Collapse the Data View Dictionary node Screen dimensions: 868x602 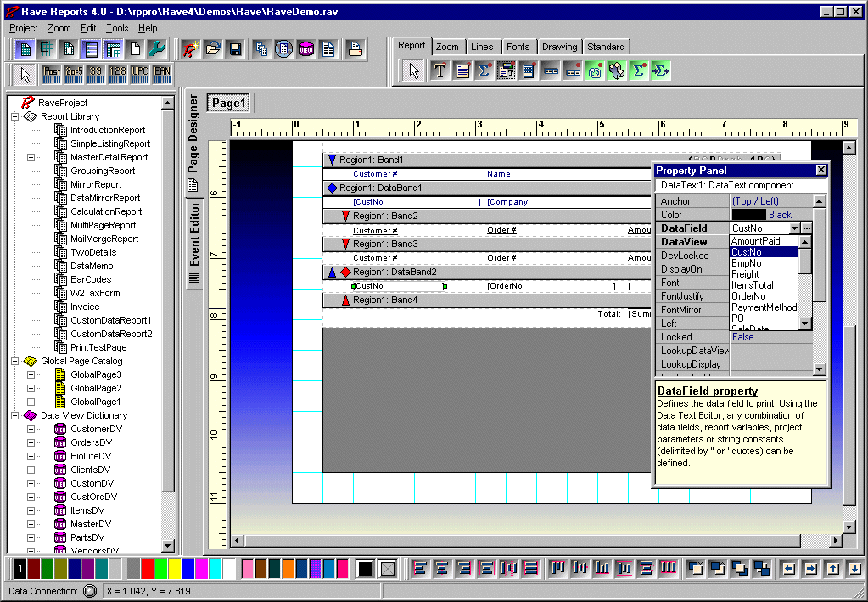[x=15, y=415]
